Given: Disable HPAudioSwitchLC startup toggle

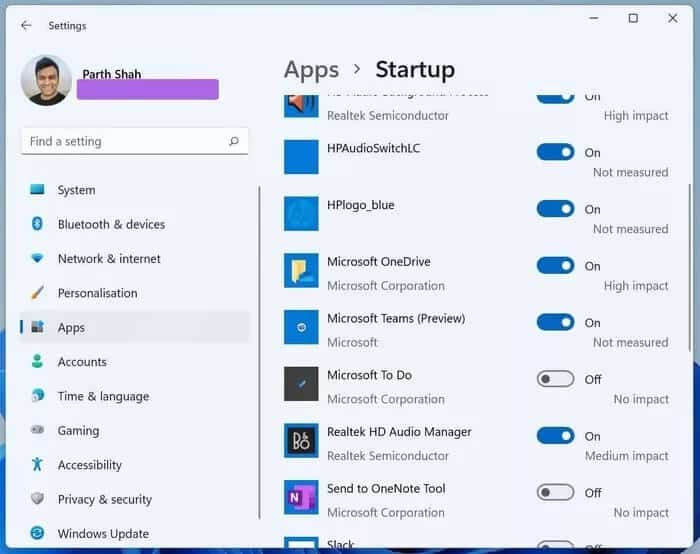Looking at the screenshot, I should point(555,152).
